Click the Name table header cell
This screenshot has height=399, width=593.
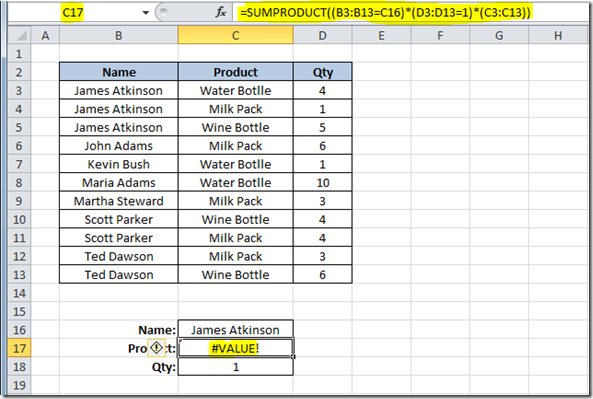(119, 72)
